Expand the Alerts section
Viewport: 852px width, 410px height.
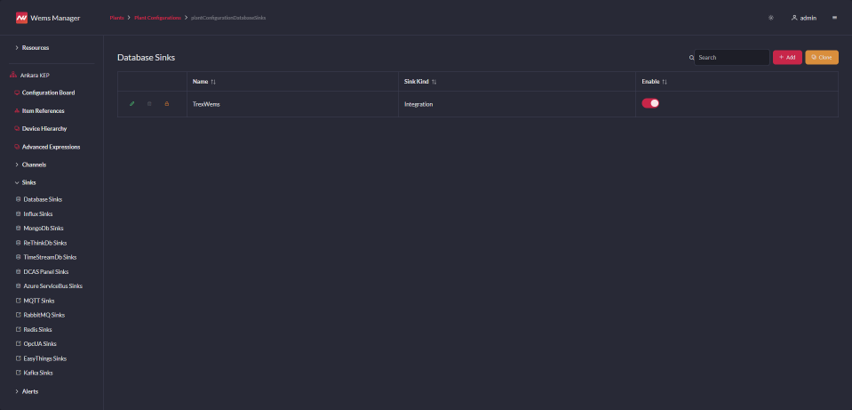[17, 391]
